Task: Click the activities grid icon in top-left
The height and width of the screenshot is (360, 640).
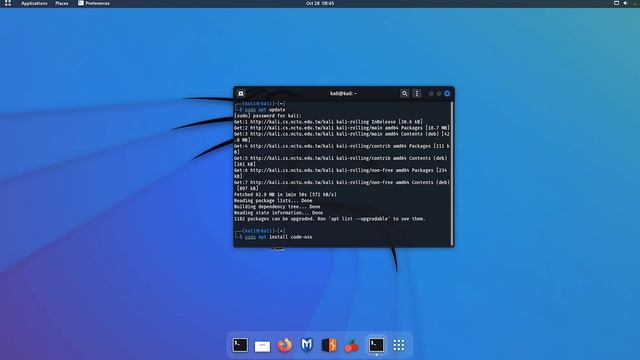Action: [x=8, y=3]
